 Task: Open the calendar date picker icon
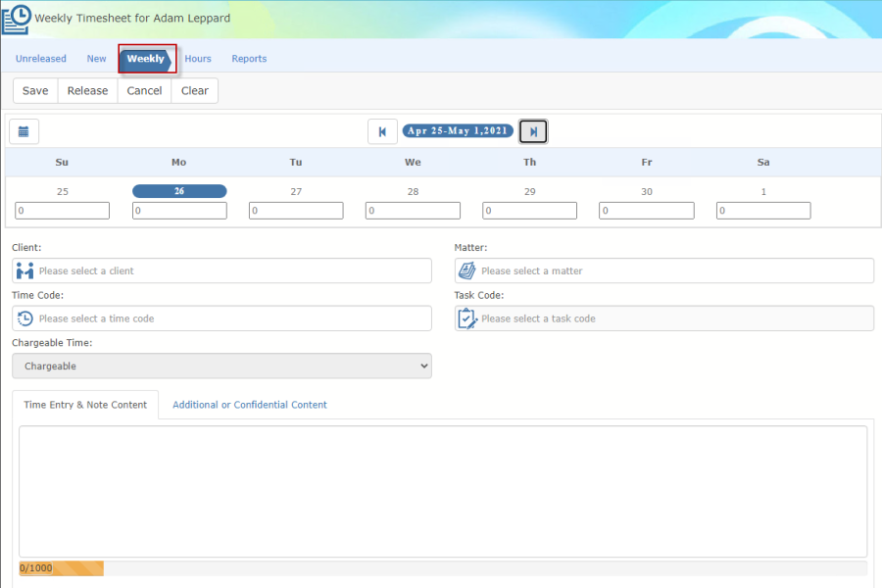[24, 131]
